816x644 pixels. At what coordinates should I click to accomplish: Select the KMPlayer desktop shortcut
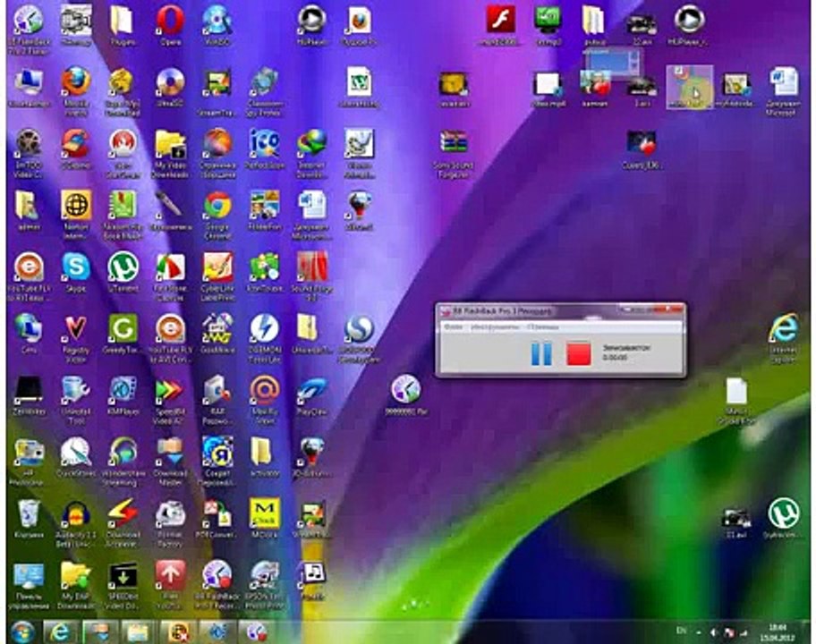click(123, 395)
